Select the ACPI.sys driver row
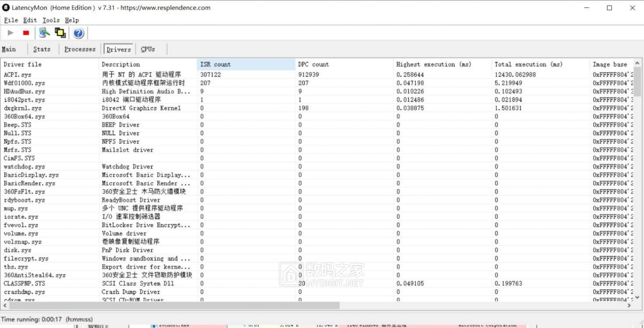The image size is (644, 328). [317, 74]
